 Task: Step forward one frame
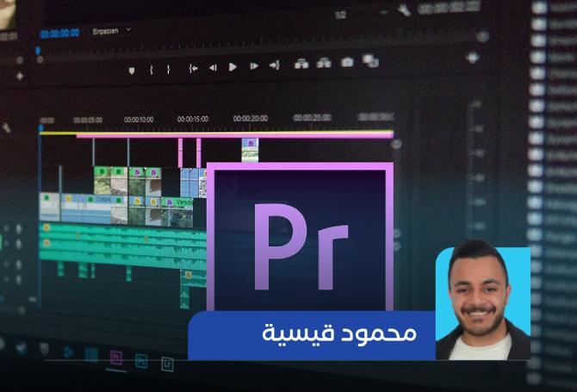(x=254, y=66)
